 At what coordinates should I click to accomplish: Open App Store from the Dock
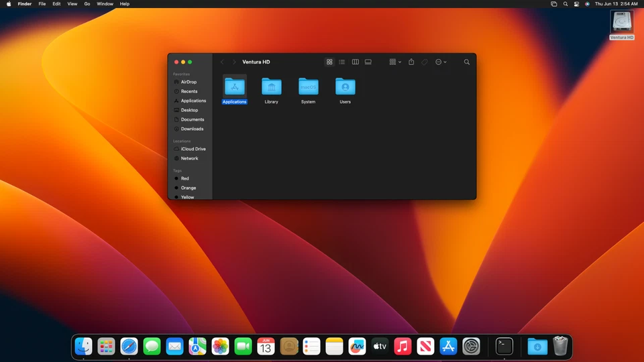point(448,347)
